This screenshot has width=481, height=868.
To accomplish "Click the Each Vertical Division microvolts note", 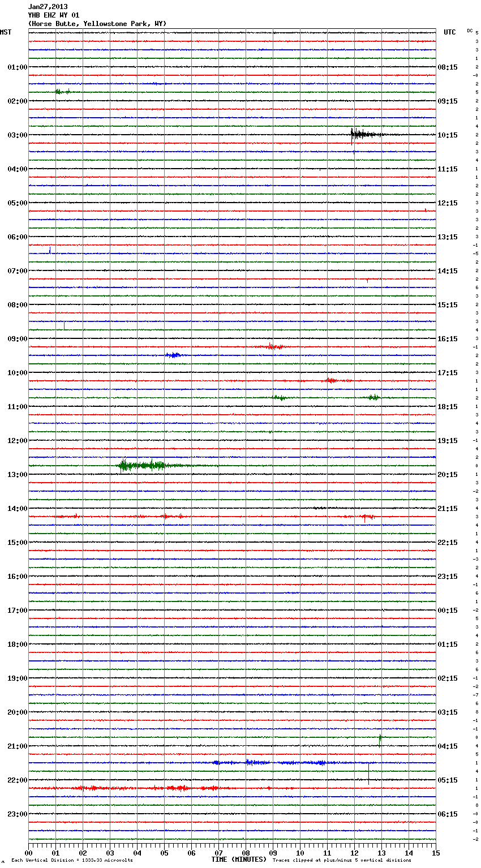I will click(x=72, y=861).
